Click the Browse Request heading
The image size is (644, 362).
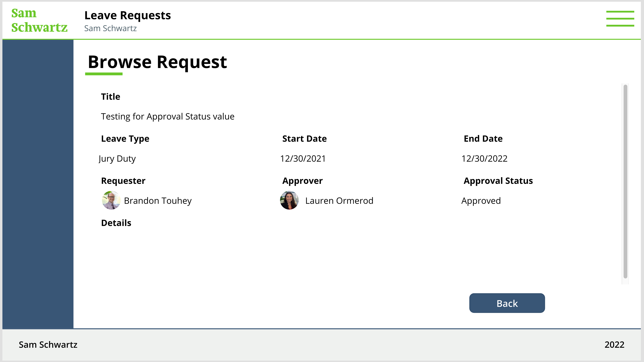click(157, 62)
